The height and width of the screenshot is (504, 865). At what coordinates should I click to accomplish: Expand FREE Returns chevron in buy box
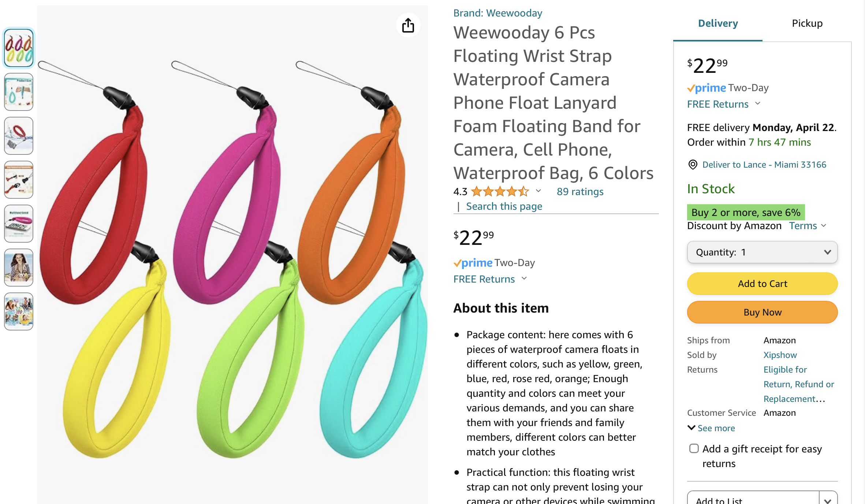coord(758,104)
